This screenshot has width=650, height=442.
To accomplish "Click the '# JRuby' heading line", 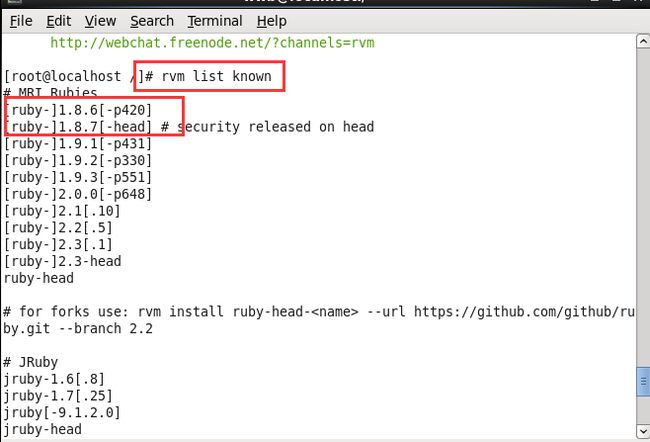I will [31, 362].
